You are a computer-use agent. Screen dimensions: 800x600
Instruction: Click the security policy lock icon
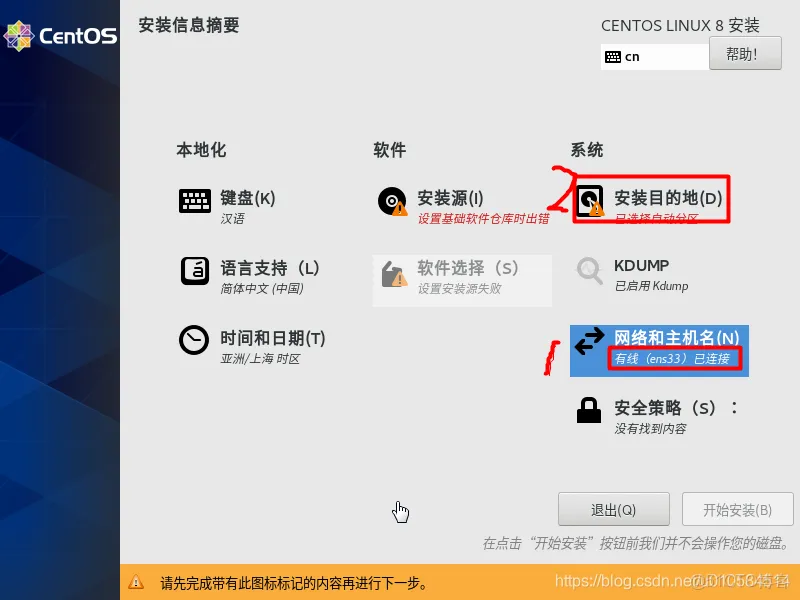tap(589, 410)
